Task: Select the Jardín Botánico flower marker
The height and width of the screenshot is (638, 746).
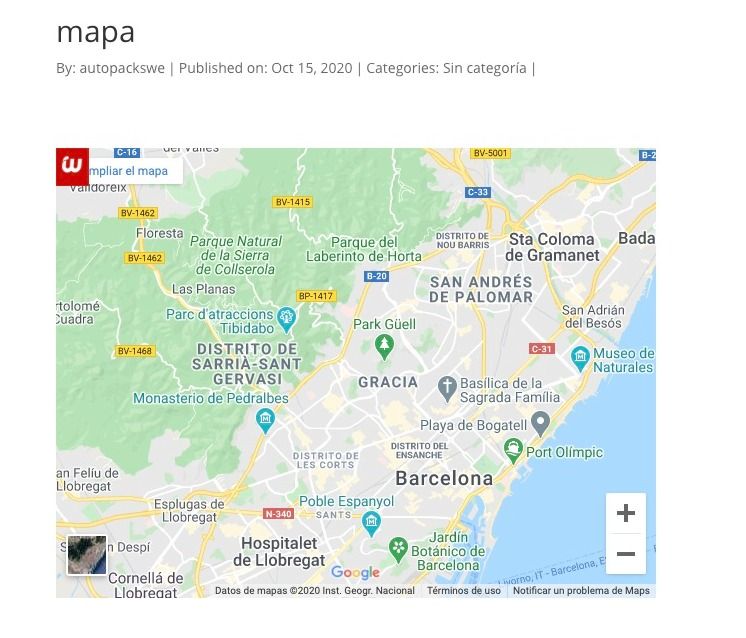Action: coord(398,550)
